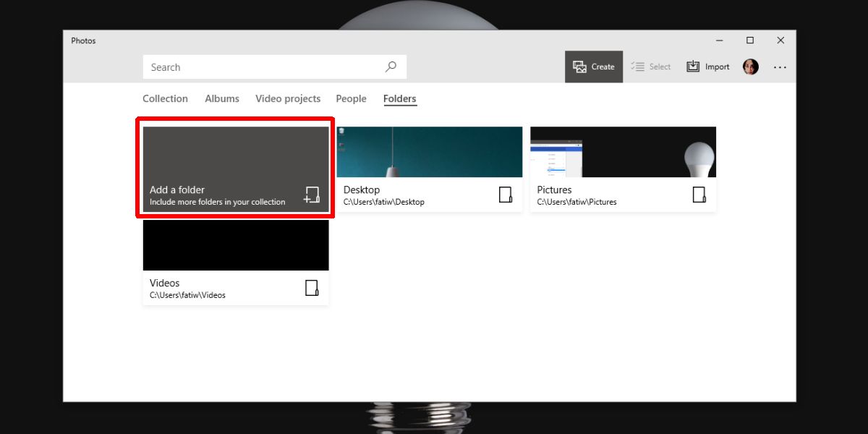Click into the Search field
The height and width of the screenshot is (434, 868).
275,67
